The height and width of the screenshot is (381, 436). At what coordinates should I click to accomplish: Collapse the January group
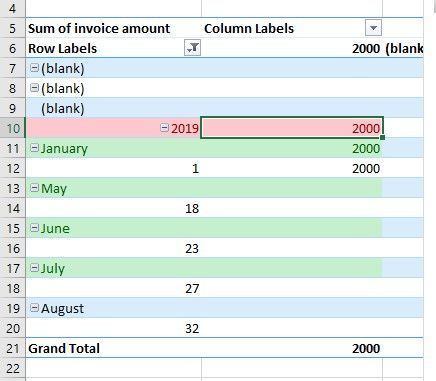tap(34, 148)
